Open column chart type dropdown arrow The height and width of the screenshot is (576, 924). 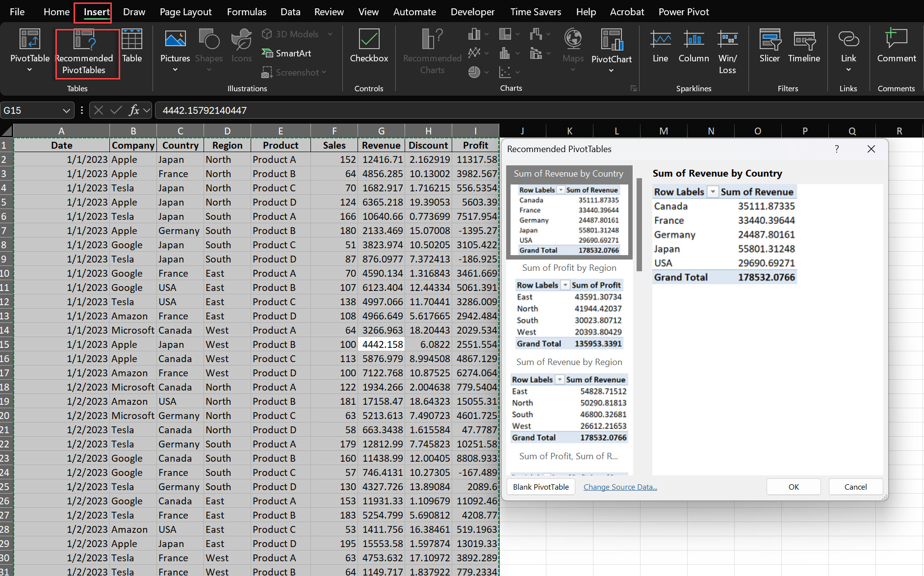tap(487, 34)
